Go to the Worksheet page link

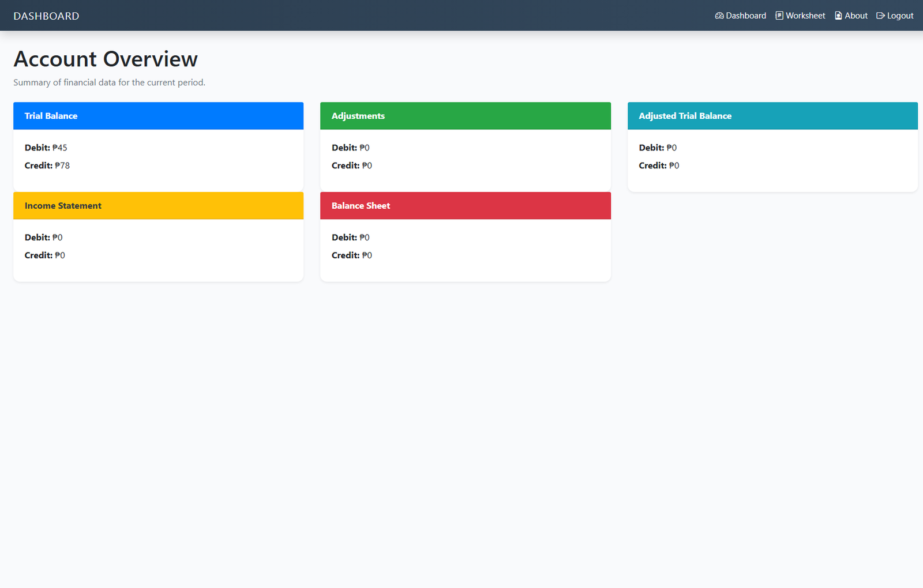pyautogui.click(x=805, y=16)
